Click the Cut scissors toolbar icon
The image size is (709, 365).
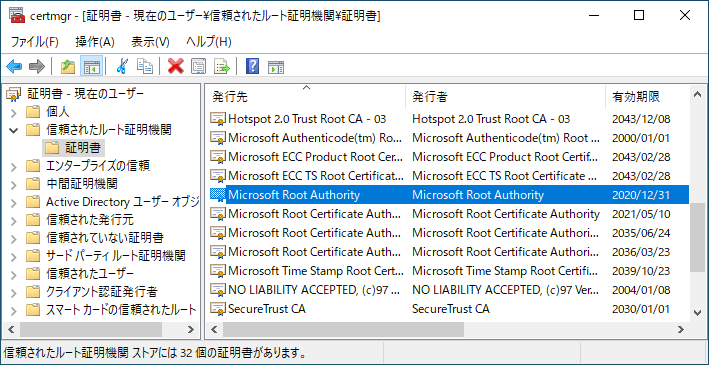(121, 67)
